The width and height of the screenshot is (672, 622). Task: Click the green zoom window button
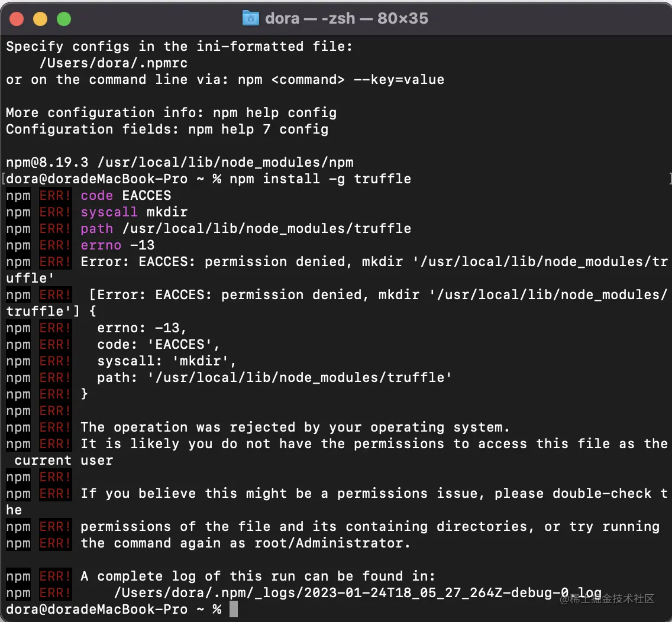point(64,20)
